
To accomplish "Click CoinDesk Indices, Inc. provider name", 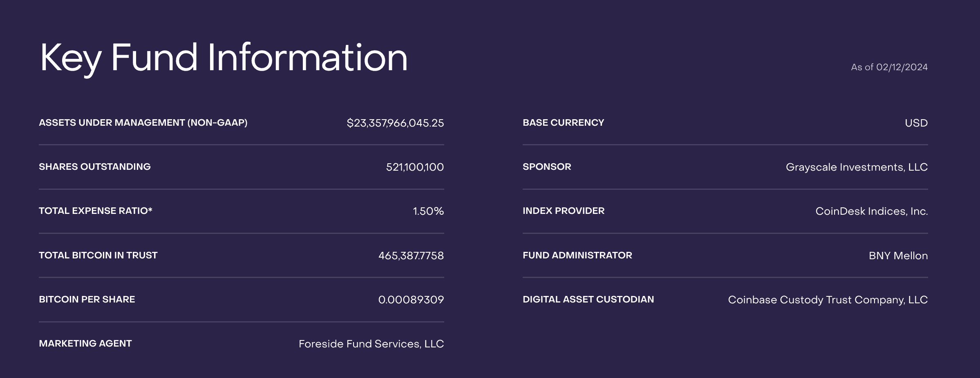I will 871,211.
